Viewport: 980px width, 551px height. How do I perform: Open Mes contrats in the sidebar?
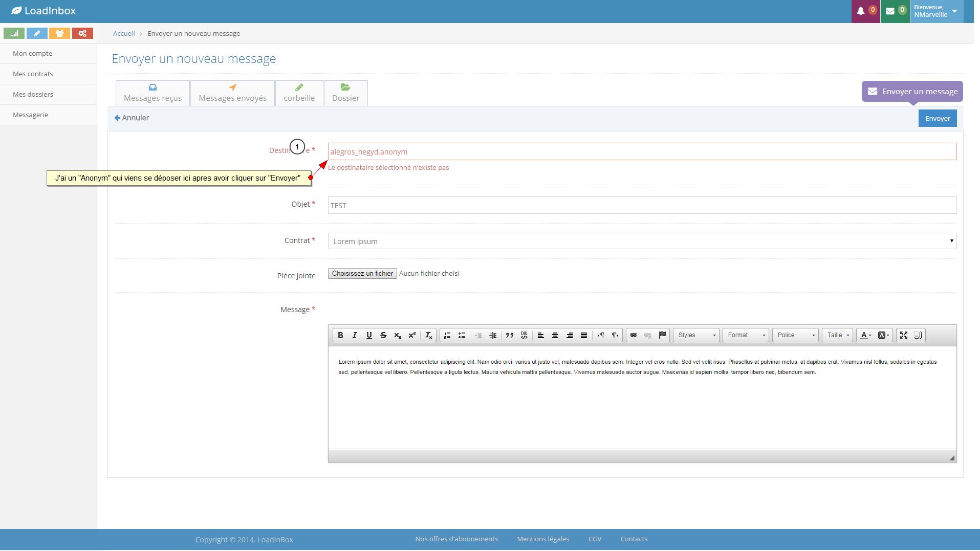coord(49,74)
